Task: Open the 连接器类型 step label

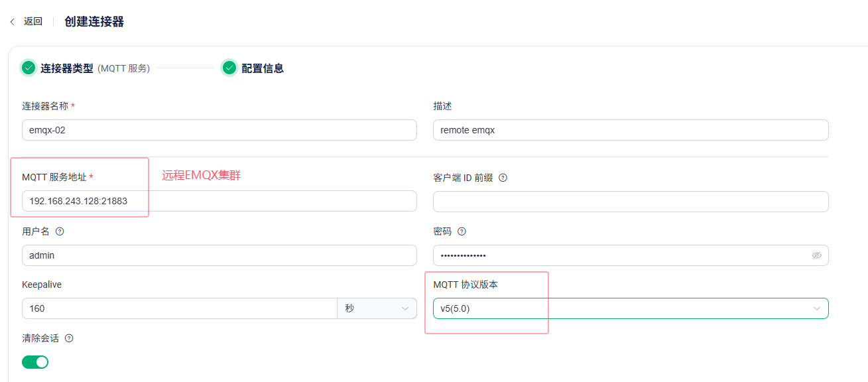Action: tap(67, 68)
